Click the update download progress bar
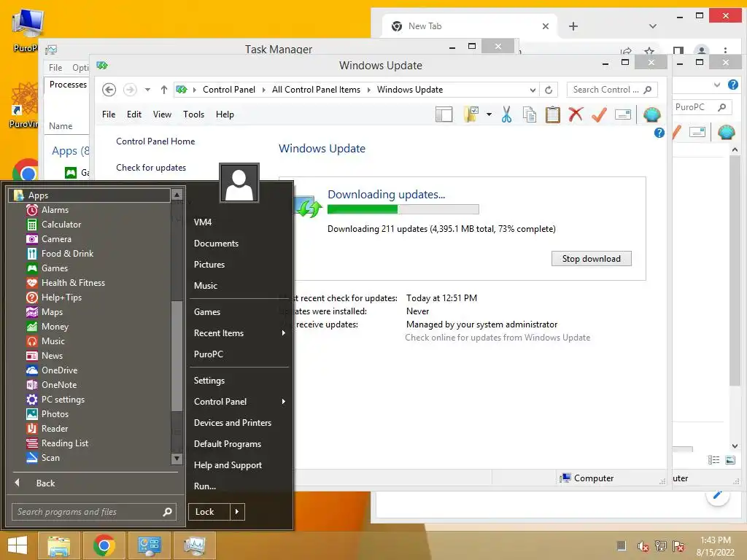 [x=403, y=209]
